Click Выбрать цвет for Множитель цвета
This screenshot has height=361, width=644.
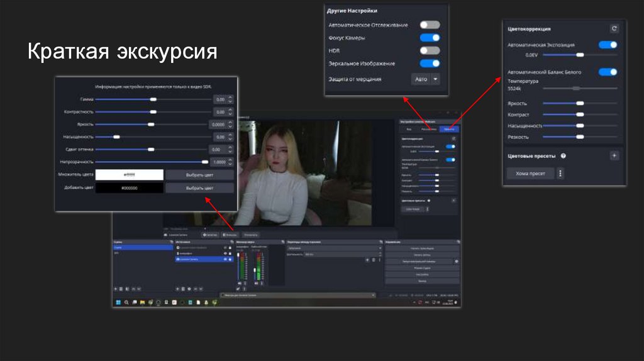[x=199, y=175]
